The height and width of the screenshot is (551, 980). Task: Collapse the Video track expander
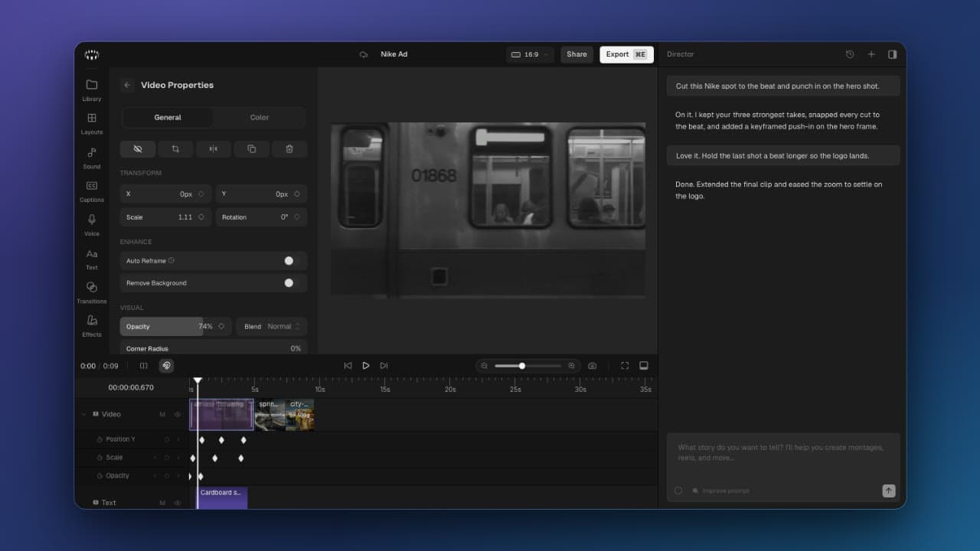click(x=83, y=415)
